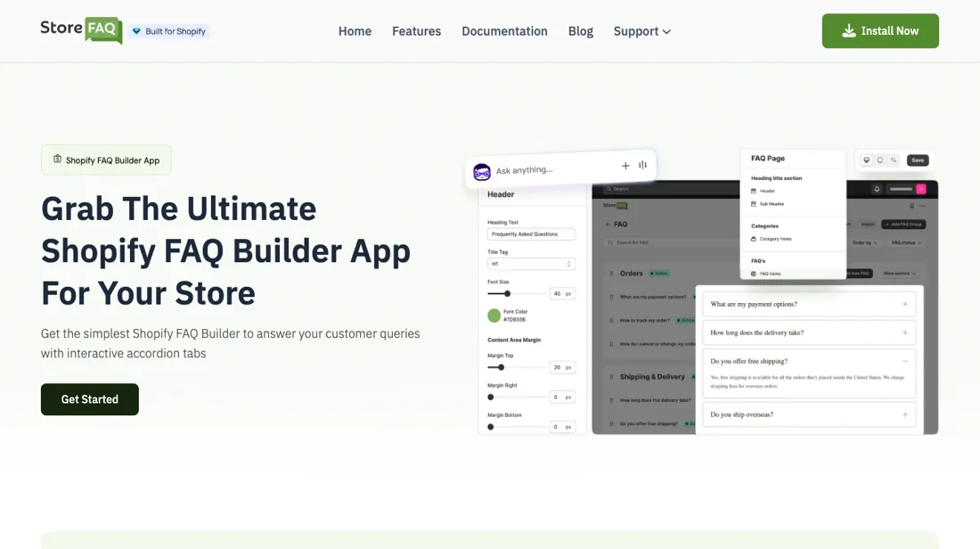The width and height of the screenshot is (980, 549).
Task: Expand the Support menu chevron
Action: [667, 32]
